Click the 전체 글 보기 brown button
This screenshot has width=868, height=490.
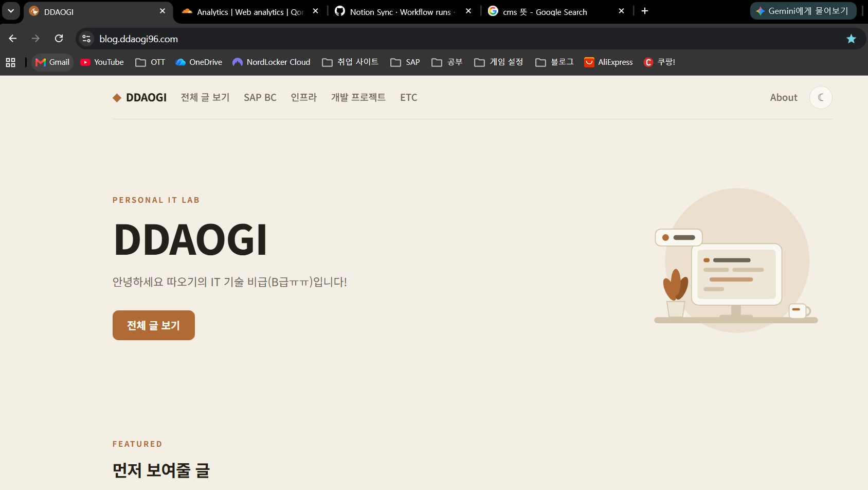[154, 325]
